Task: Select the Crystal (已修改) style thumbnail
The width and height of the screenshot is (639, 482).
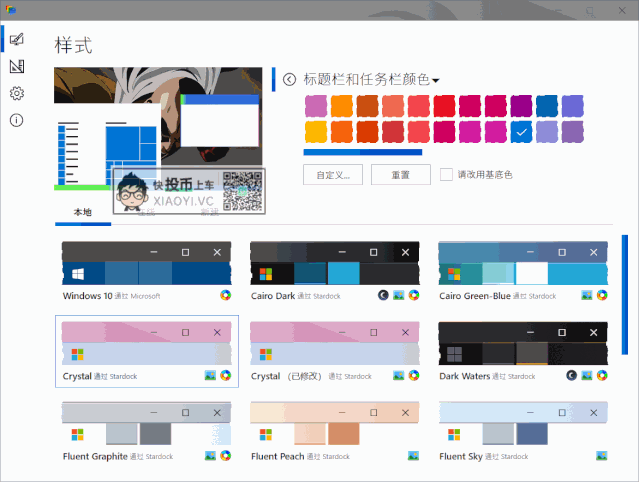Action: point(335,343)
